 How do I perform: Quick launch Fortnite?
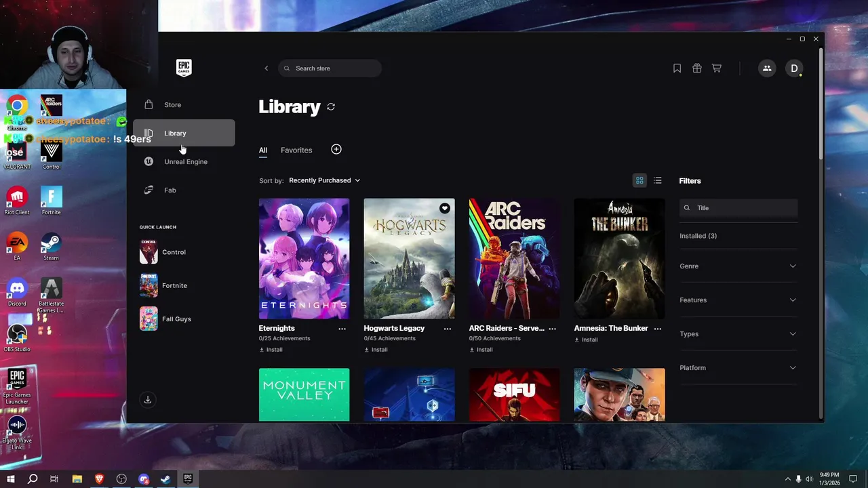pos(163,285)
